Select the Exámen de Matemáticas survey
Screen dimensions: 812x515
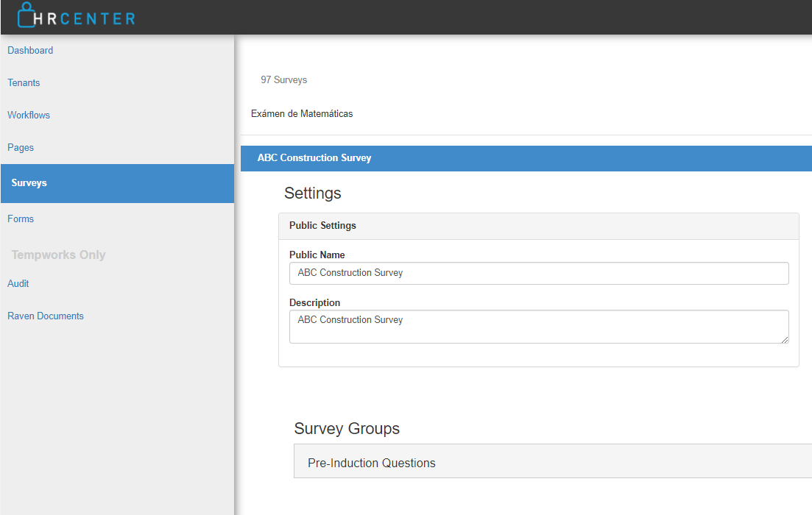pos(302,114)
